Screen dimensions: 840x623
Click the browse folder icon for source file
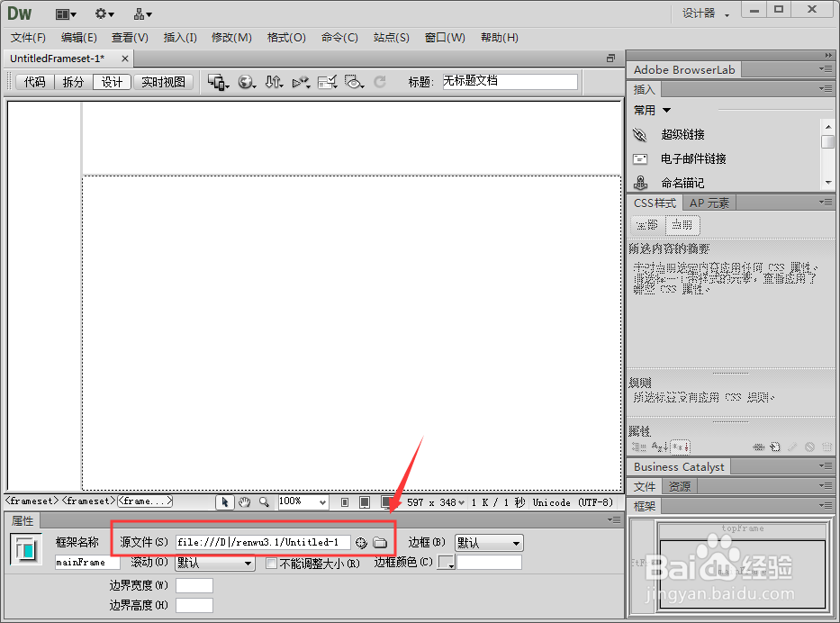pyautogui.click(x=380, y=543)
